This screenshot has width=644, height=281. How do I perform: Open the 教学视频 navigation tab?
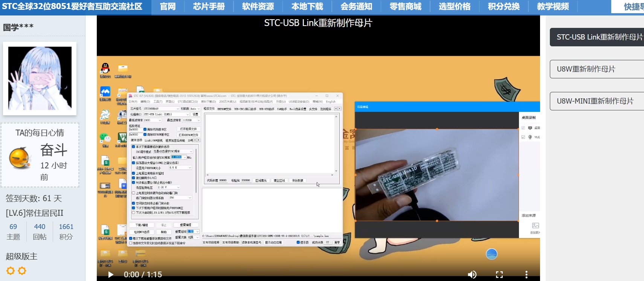pyautogui.click(x=553, y=7)
